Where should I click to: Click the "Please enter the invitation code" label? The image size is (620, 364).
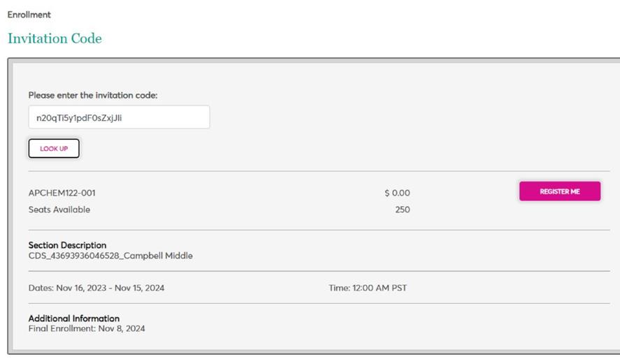[x=92, y=95]
